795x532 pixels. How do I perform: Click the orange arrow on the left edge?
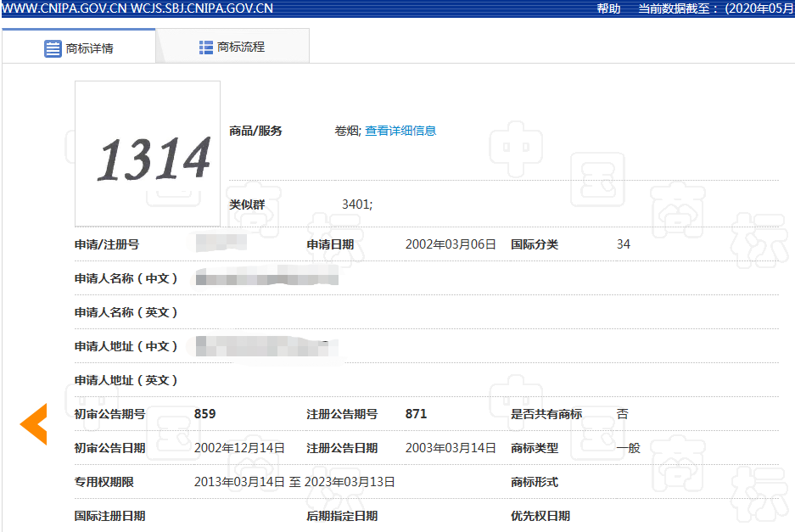tap(33, 423)
